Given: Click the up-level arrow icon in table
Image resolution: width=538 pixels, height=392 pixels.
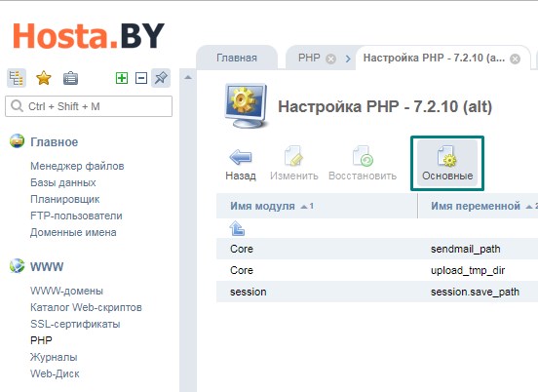Looking at the screenshot, I should [237, 228].
